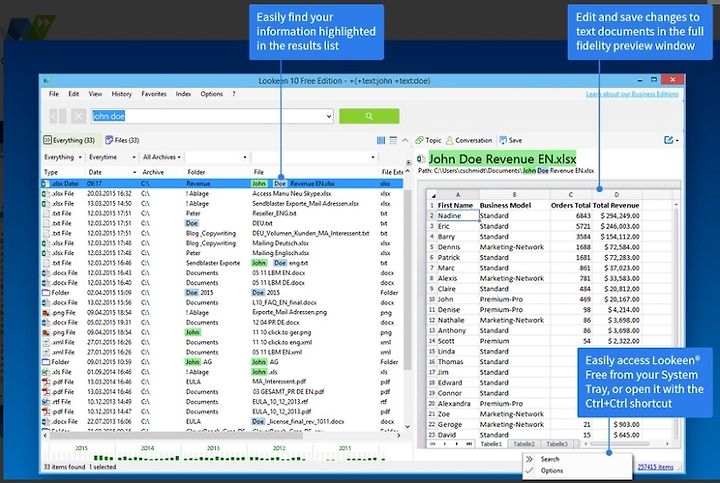The image size is (720, 483).
Task: Open the dropdown arrow beside the edit icon
Action: (x=677, y=140)
